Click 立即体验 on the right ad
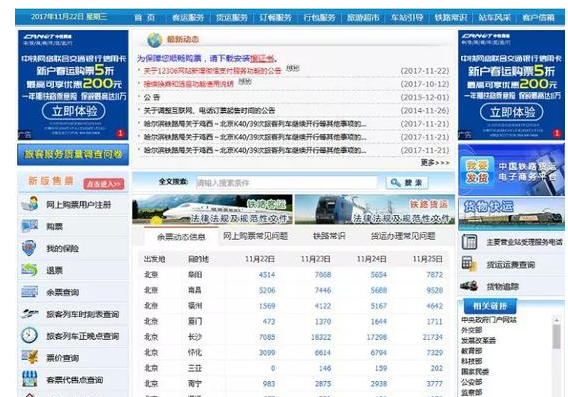This screenshot has height=397, width=568. point(511,112)
